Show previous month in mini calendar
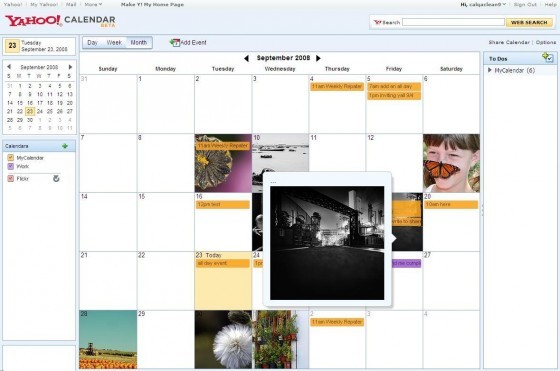 pos(9,67)
